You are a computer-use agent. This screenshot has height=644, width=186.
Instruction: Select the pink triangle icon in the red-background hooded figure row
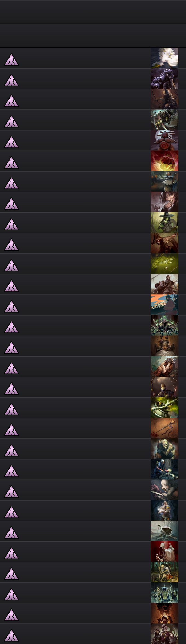click(11, 553)
